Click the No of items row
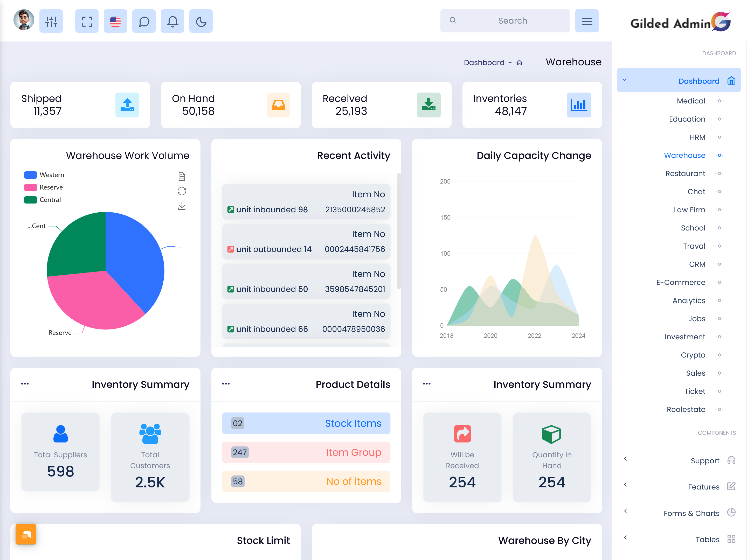Viewport: 747px width, 560px height. 306,481
